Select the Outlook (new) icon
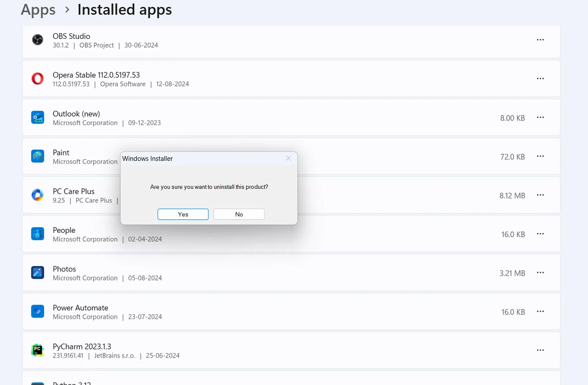The height and width of the screenshot is (385, 588). pyautogui.click(x=38, y=117)
